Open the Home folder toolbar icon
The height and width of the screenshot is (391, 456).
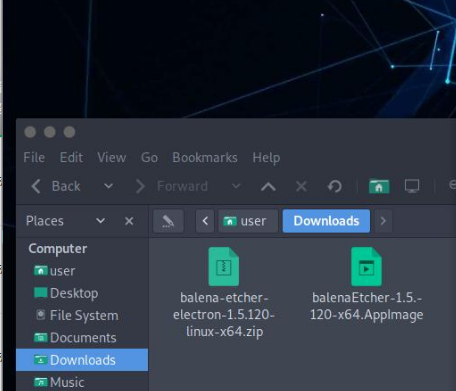pos(379,186)
